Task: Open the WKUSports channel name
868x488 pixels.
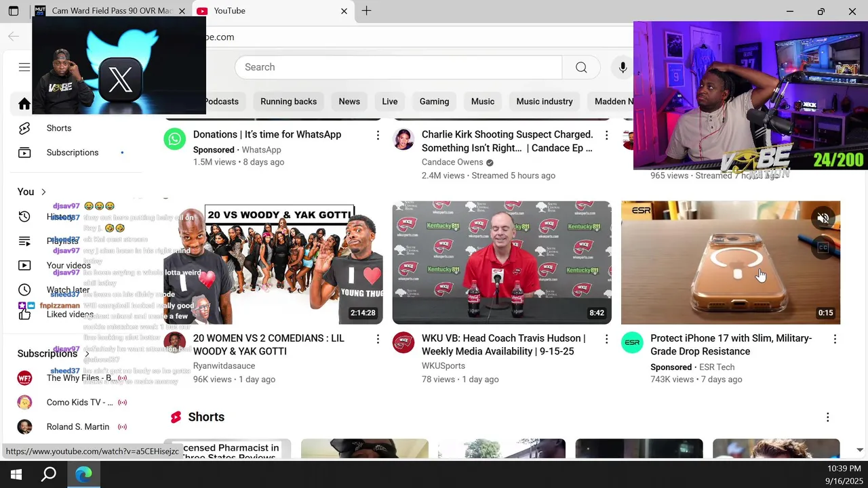Action: (443, 366)
